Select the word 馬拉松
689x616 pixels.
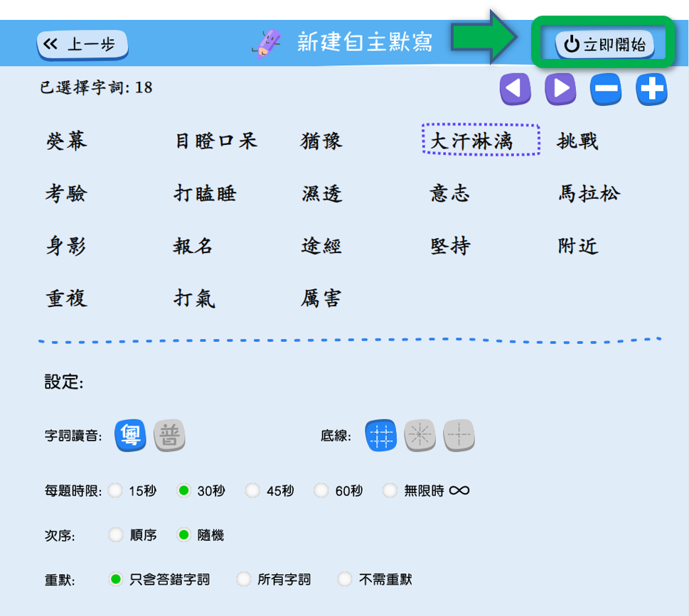pyautogui.click(x=589, y=194)
